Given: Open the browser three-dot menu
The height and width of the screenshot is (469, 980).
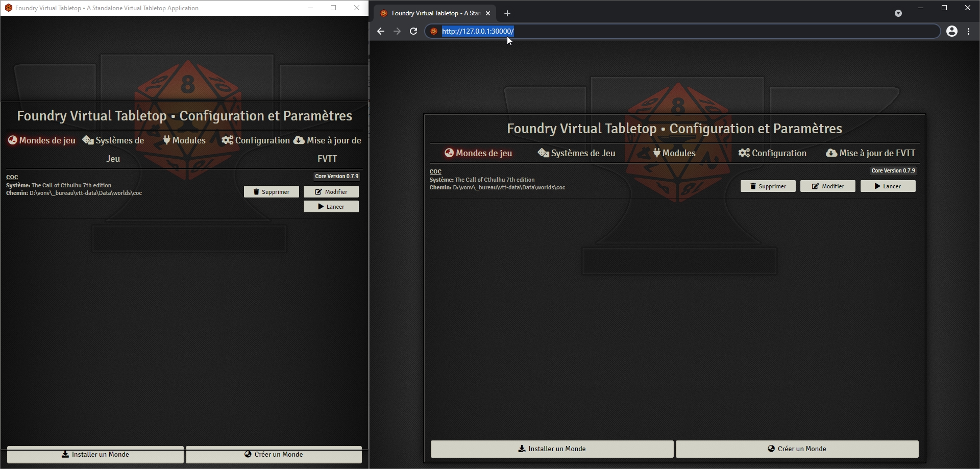Looking at the screenshot, I should point(969,31).
